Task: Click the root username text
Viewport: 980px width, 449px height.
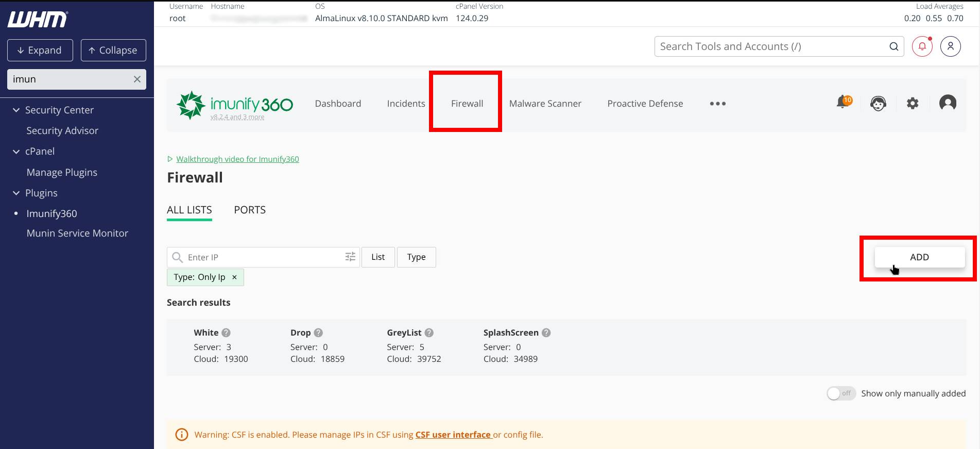Action: (x=177, y=18)
